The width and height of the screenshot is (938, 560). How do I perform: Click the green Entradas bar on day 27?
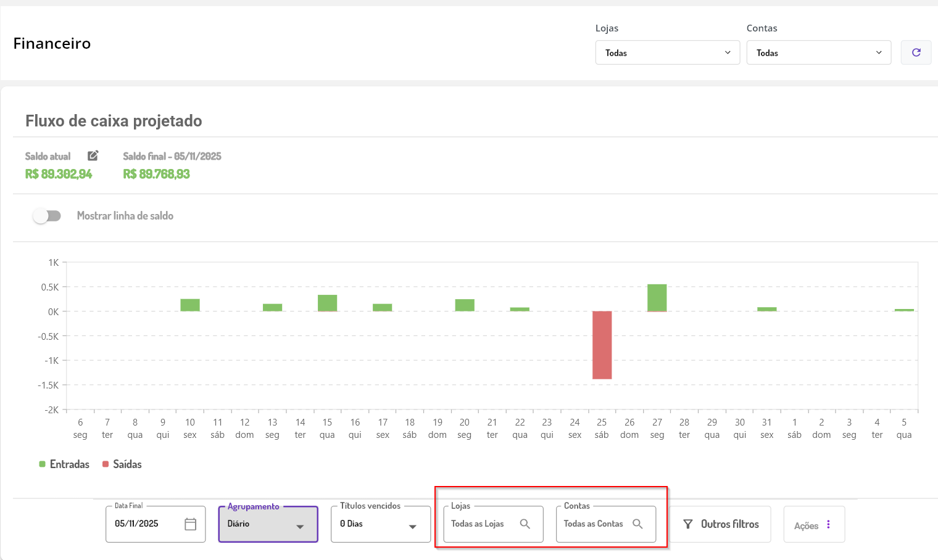[x=657, y=298]
